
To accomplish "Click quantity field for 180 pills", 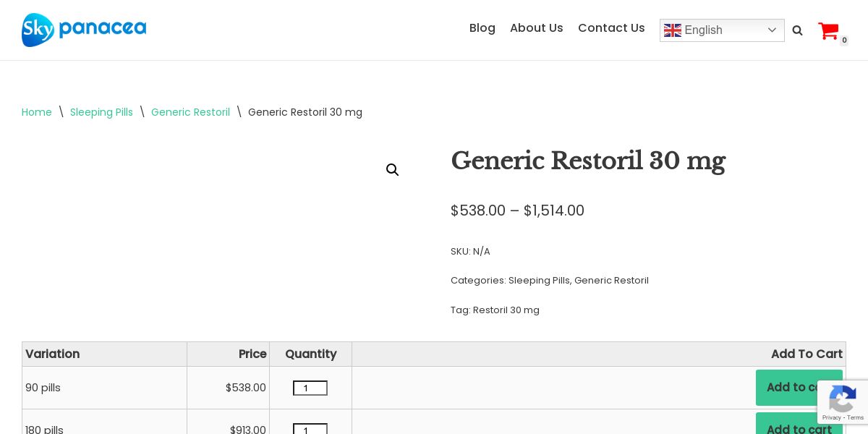I will (x=310, y=430).
